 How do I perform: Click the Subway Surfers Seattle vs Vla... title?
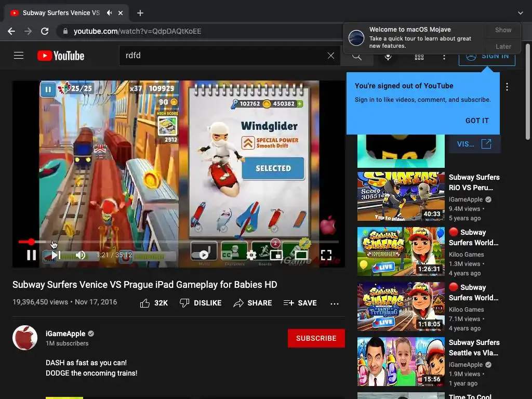pyautogui.click(x=474, y=348)
